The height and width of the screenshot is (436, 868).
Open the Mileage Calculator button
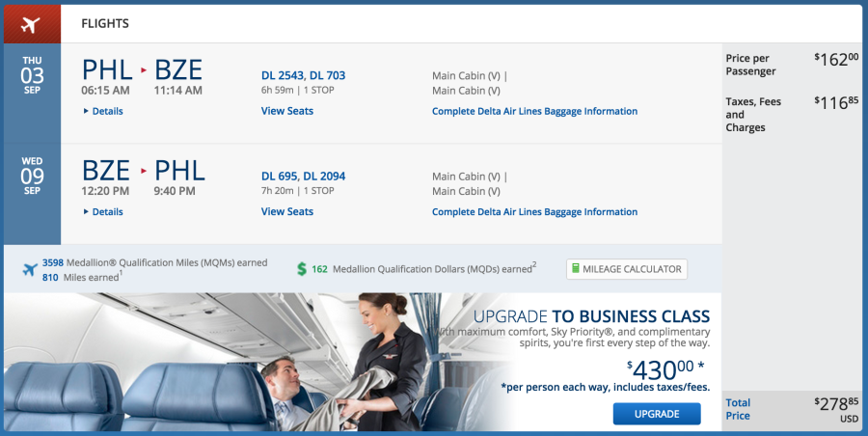[x=627, y=269]
